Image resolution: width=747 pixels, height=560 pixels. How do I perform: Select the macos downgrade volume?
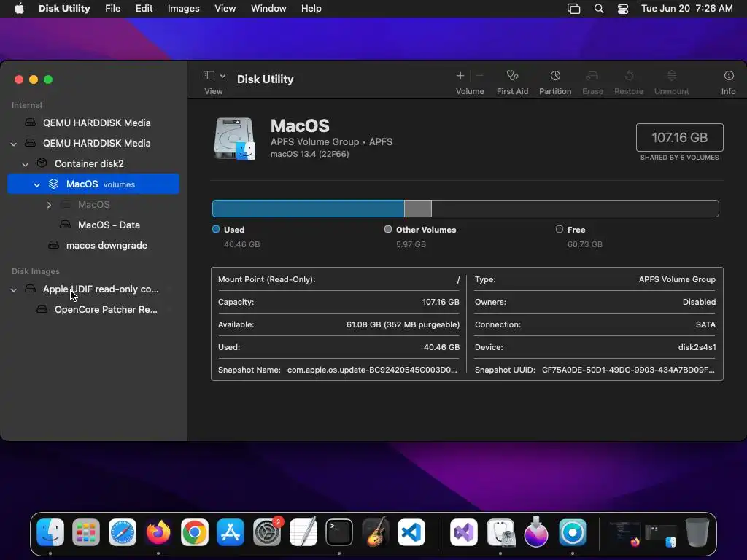tap(107, 245)
